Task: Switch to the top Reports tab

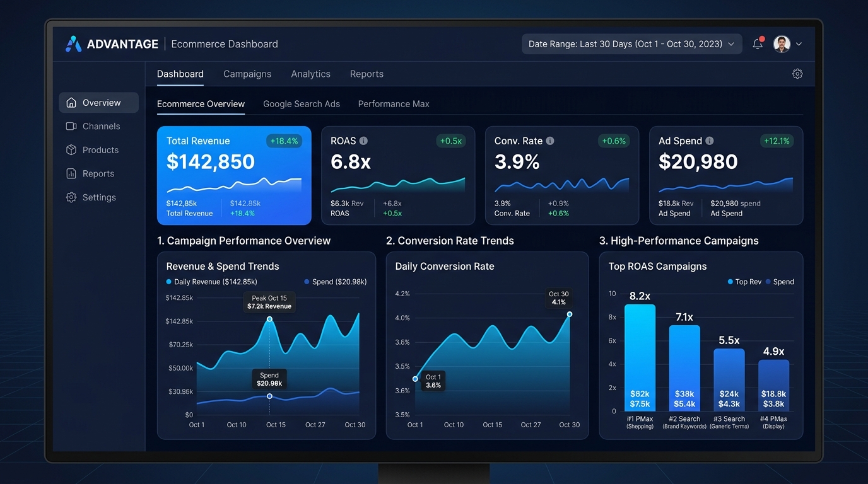Action: pos(367,74)
